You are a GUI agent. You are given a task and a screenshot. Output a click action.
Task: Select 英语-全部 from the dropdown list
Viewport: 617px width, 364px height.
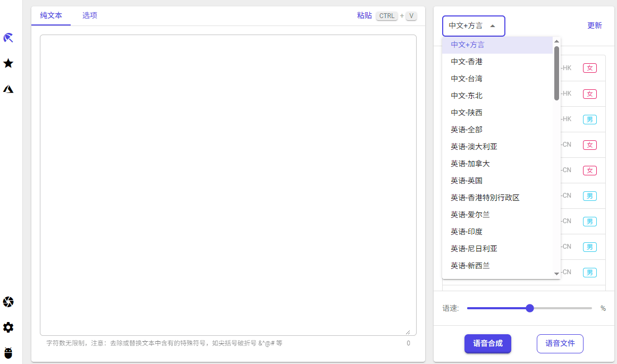click(497, 130)
